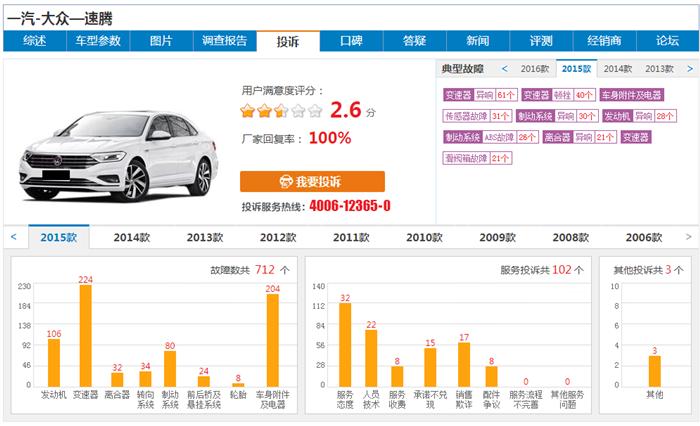Click 传感器故障 31个 fault tag
700x426 pixels.
point(477,116)
